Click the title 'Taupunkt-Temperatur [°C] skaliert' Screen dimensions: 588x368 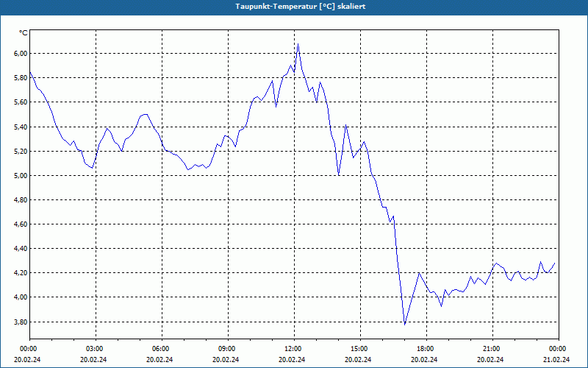point(301,7)
